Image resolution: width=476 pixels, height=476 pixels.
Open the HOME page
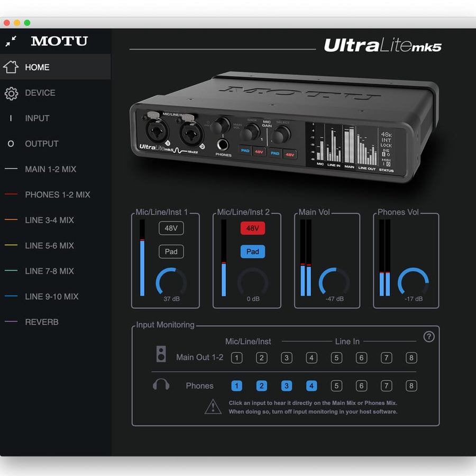pos(55,67)
